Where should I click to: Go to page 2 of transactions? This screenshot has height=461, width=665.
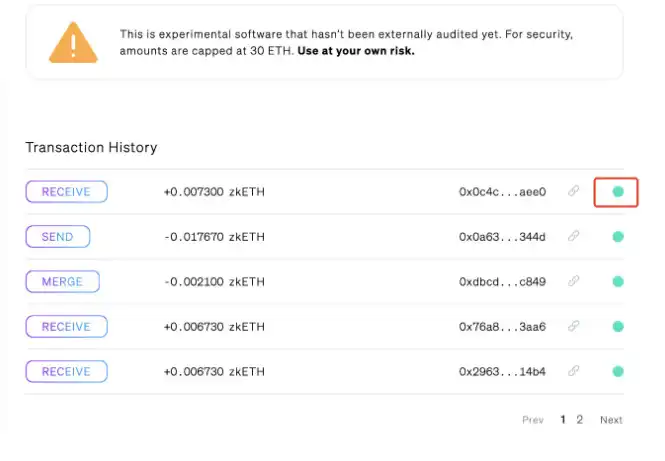point(580,420)
